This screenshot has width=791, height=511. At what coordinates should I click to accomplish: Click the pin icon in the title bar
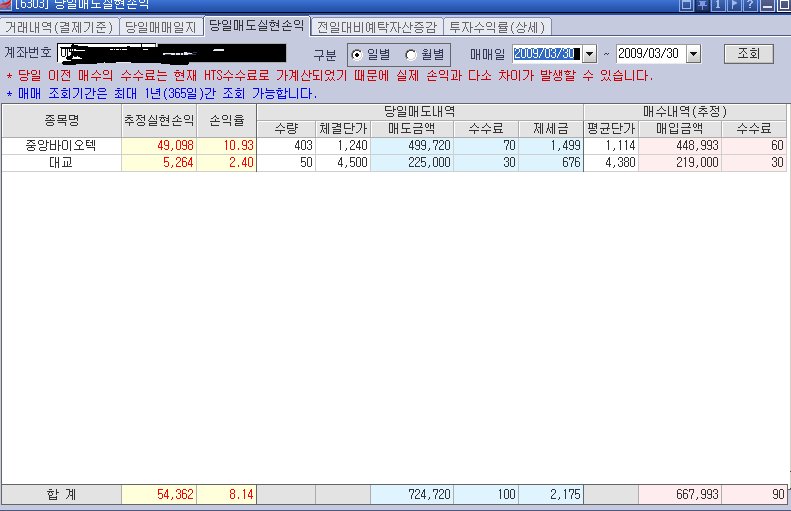click(x=702, y=5)
